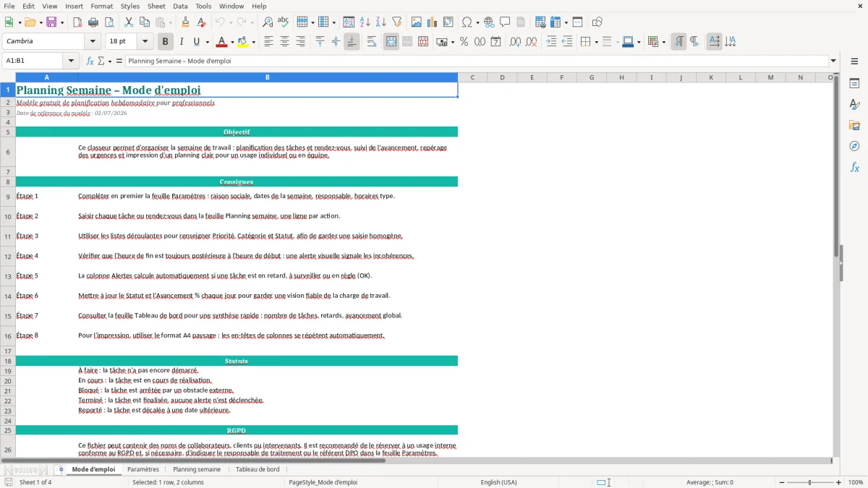Sort ascending

pyautogui.click(x=365, y=22)
